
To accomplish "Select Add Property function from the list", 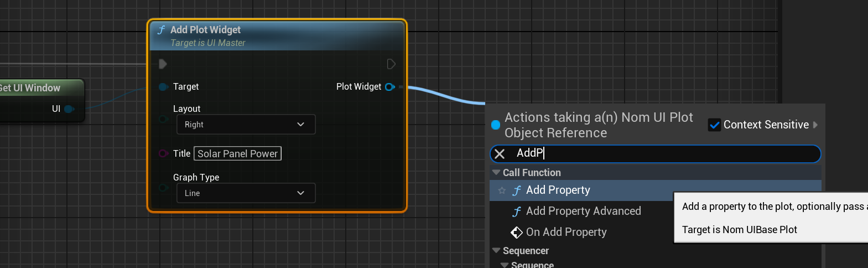I will (x=558, y=190).
